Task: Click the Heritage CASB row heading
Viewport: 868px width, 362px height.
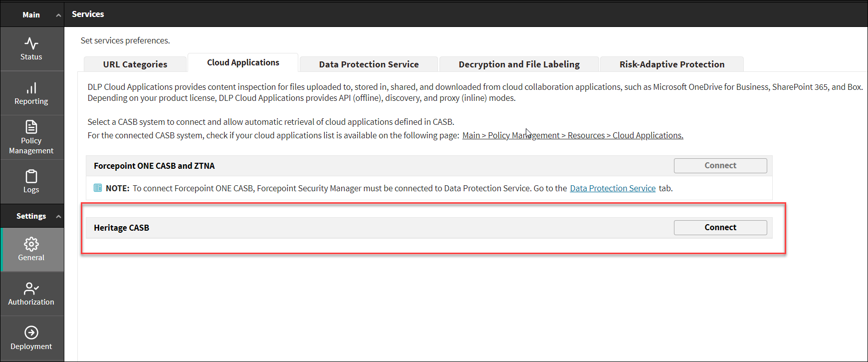Action: click(121, 228)
